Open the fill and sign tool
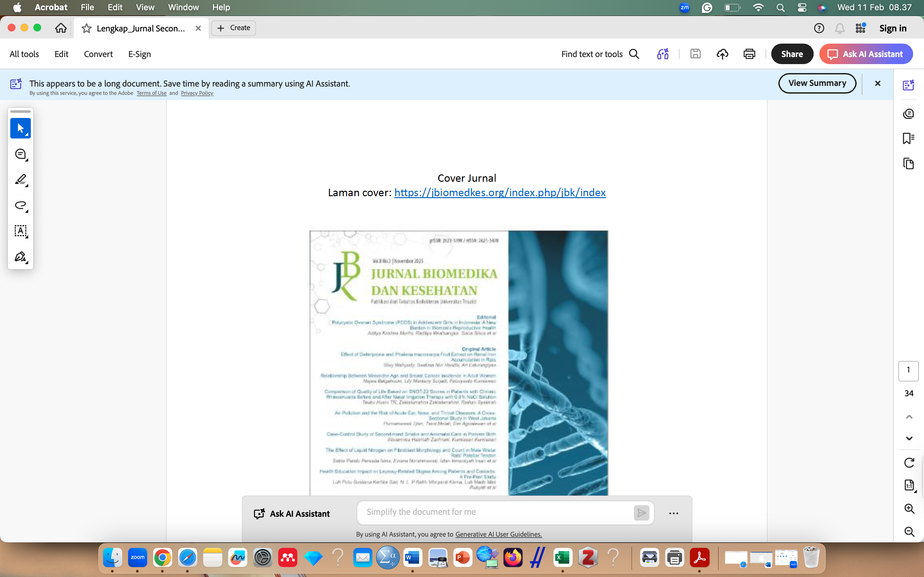Image resolution: width=924 pixels, height=577 pixels. point(20,257)
